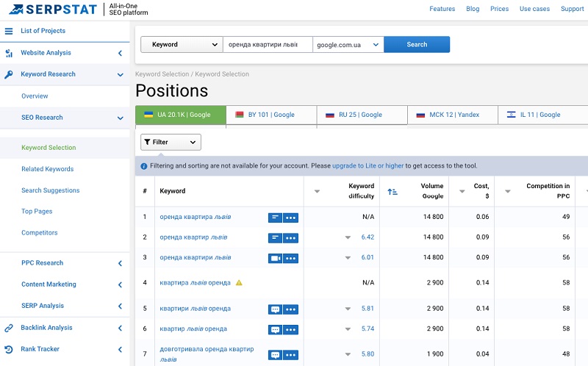Open Blog in top navigation
Image resolution: width=588 pixels, height=366 pixels.
(x=473, y=9)
